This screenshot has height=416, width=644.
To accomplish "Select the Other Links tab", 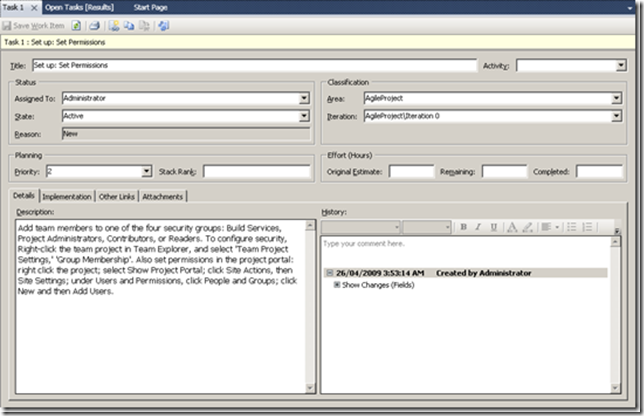I will [117, 197].
